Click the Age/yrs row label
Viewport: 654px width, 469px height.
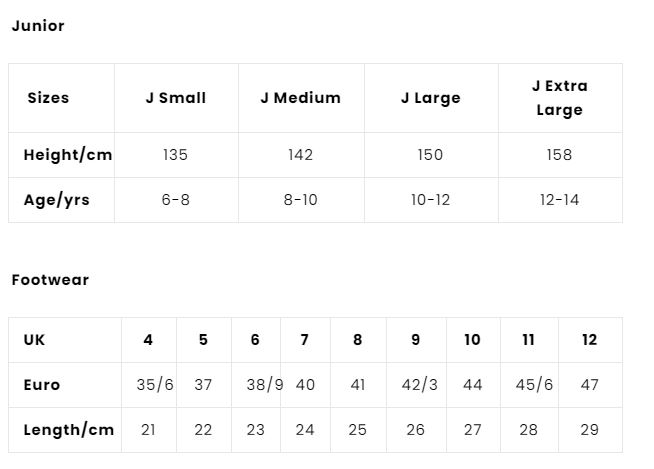point(57,200)
